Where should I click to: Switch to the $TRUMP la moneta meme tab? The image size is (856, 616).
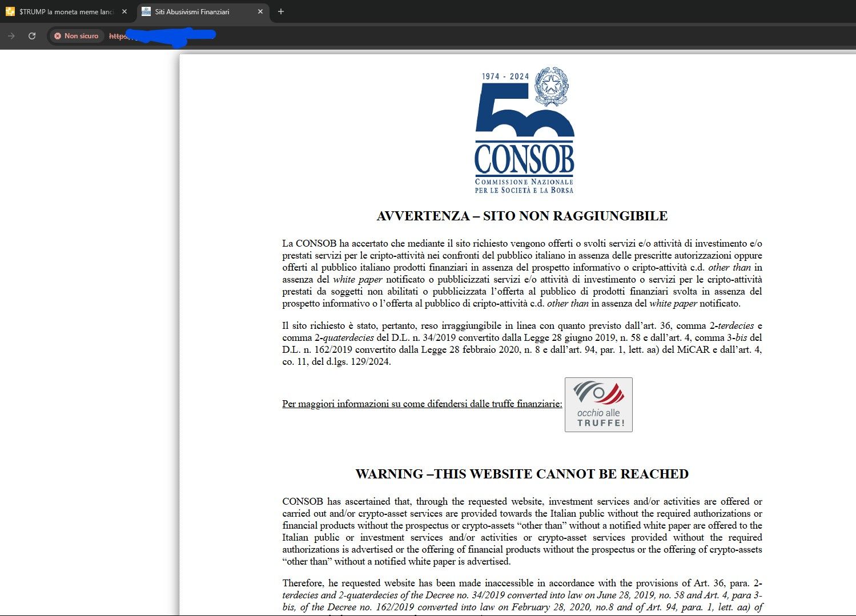point(66,11)
